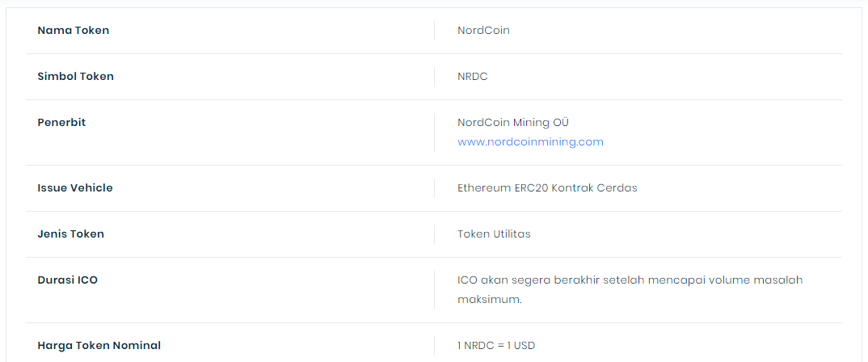868x362 pixels.
Task: Click the Issue Vehicle label
Action: (x=75, y=187)
